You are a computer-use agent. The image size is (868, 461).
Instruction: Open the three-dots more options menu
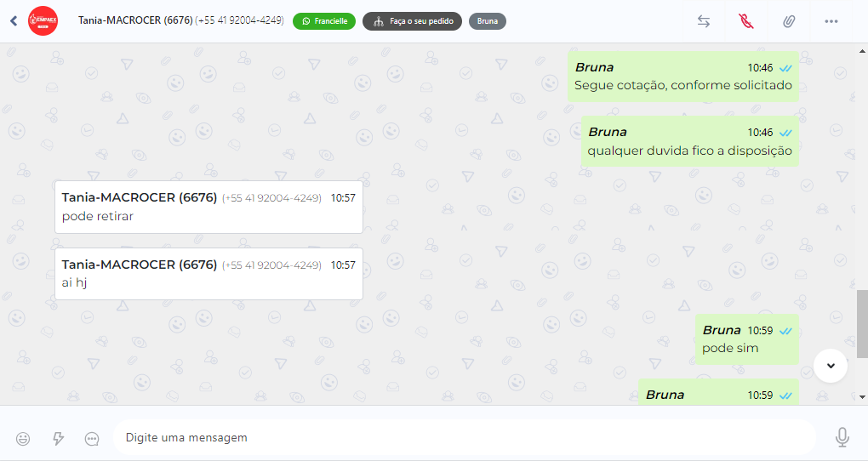click(x=831, y=21)
